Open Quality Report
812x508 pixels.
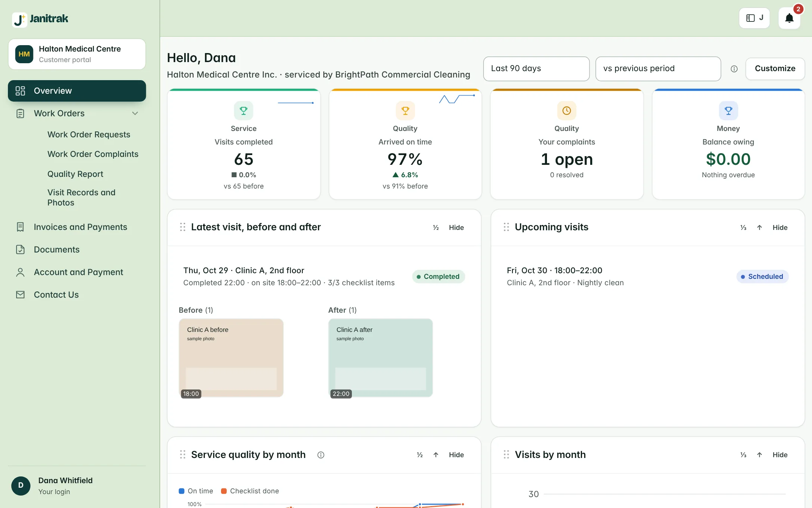coord(75,174)
